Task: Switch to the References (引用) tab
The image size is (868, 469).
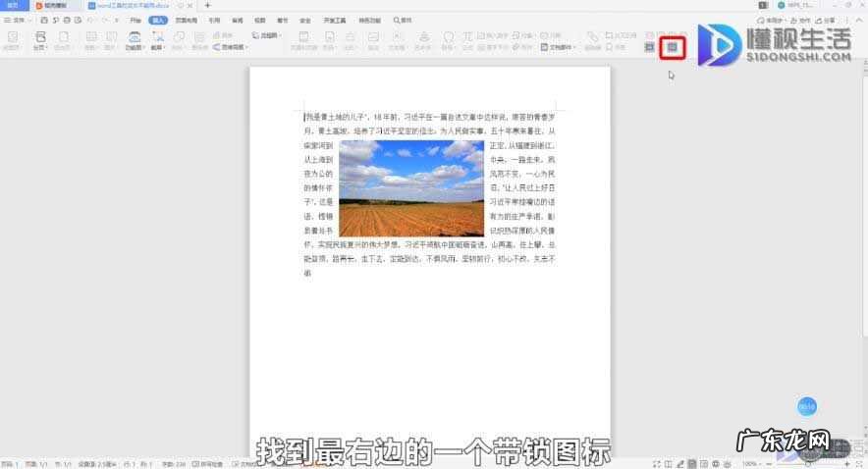Action: [214, 20]
